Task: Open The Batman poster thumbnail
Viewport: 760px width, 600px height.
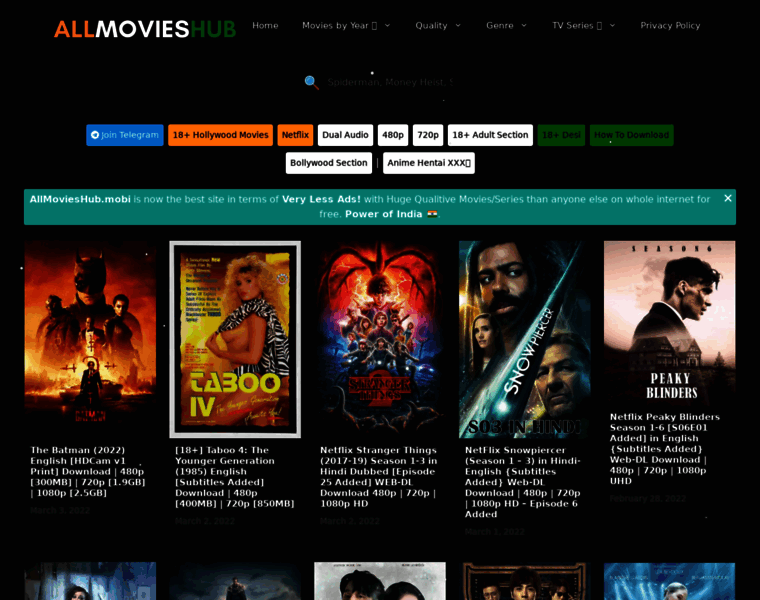Action: 90,339
